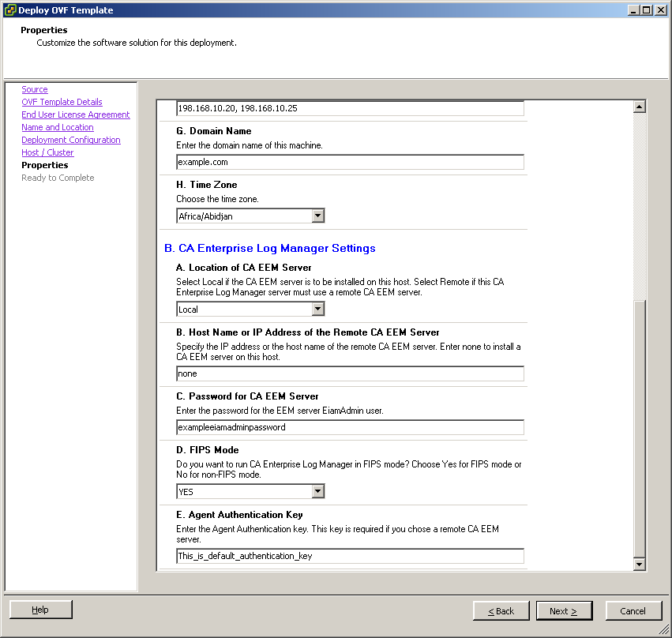Open the FIPS Mode dropdown
This screenshot has width=672, height=638.
(317, 490)
